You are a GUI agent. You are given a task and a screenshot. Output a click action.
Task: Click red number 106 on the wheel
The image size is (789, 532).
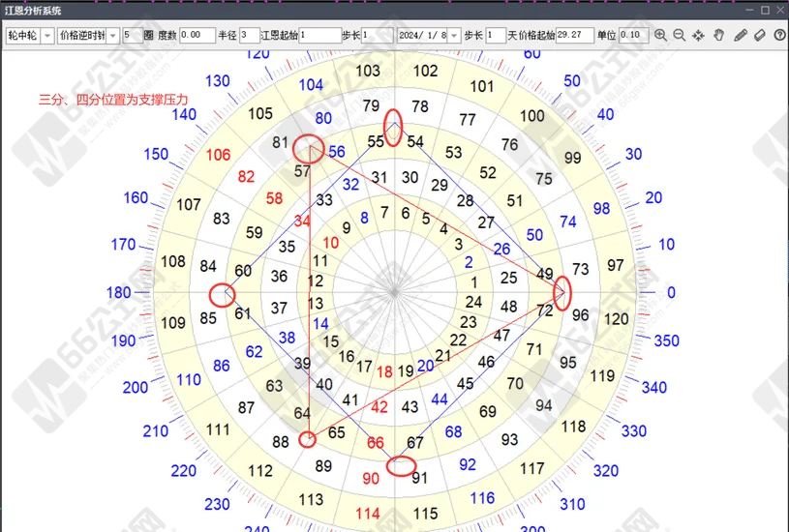tap(218, 155)
